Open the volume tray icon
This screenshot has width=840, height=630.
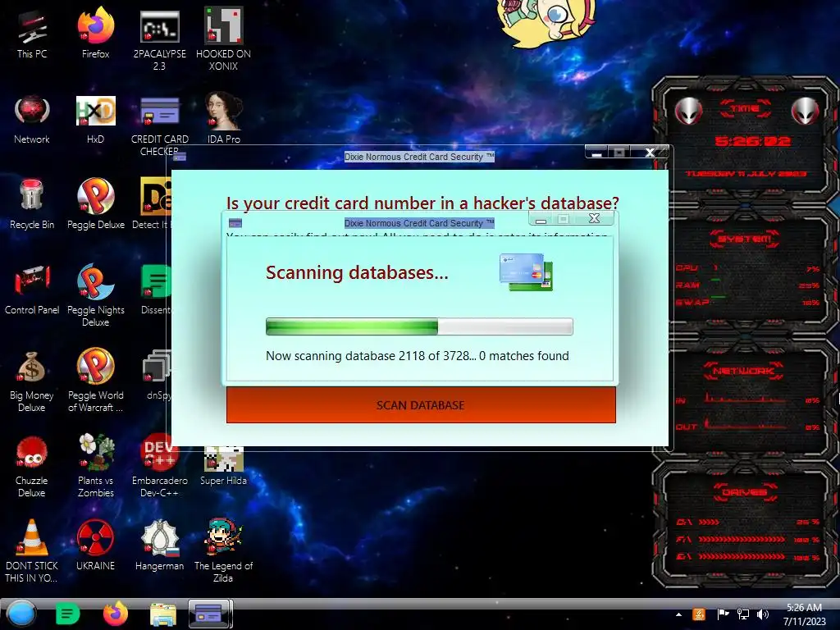click(x=762, y=614)
